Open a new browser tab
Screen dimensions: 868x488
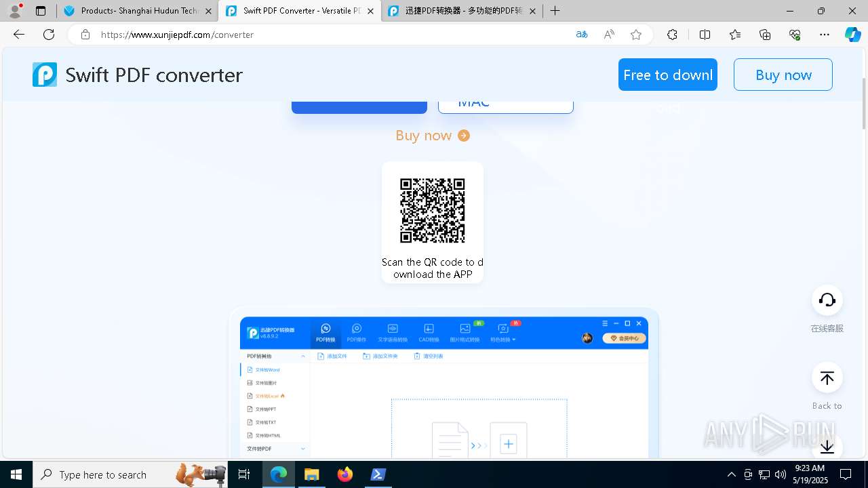(x=555, y=11)
